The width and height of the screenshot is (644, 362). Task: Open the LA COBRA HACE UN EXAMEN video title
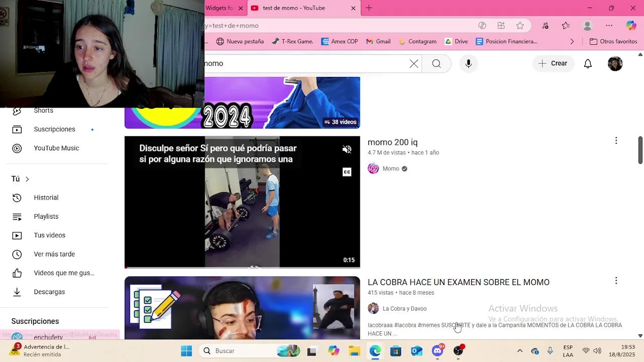458,282
